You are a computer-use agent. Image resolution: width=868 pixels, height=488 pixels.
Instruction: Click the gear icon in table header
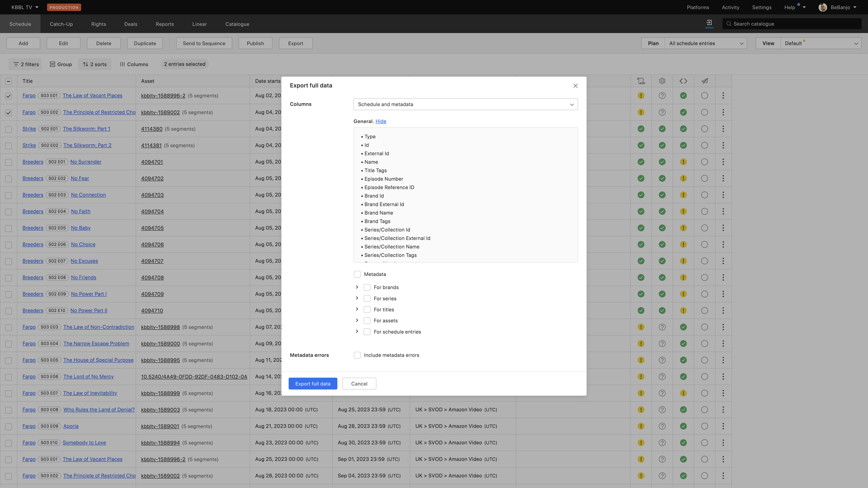click(662, 81)
